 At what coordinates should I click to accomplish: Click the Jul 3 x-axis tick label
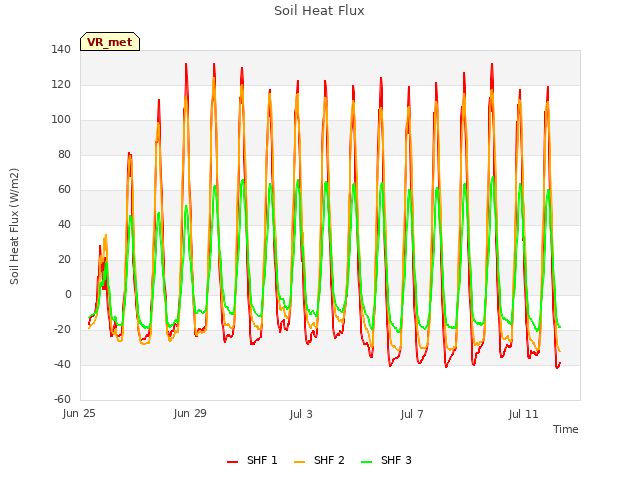click(x=301, y=414)
